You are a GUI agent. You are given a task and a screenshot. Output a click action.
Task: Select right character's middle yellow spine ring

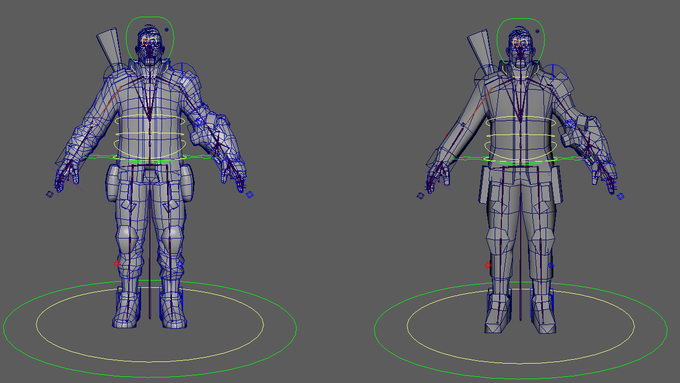pyautogui.click(x=521, y=135)
